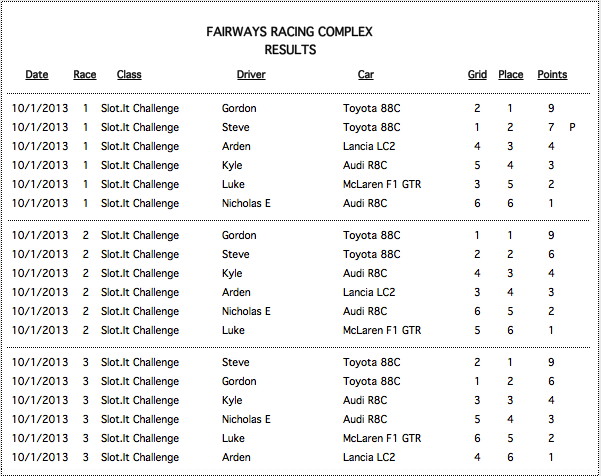Viewport: 601px width, 476px height.
Task: Select the Car column header
Action: [366, 74]
